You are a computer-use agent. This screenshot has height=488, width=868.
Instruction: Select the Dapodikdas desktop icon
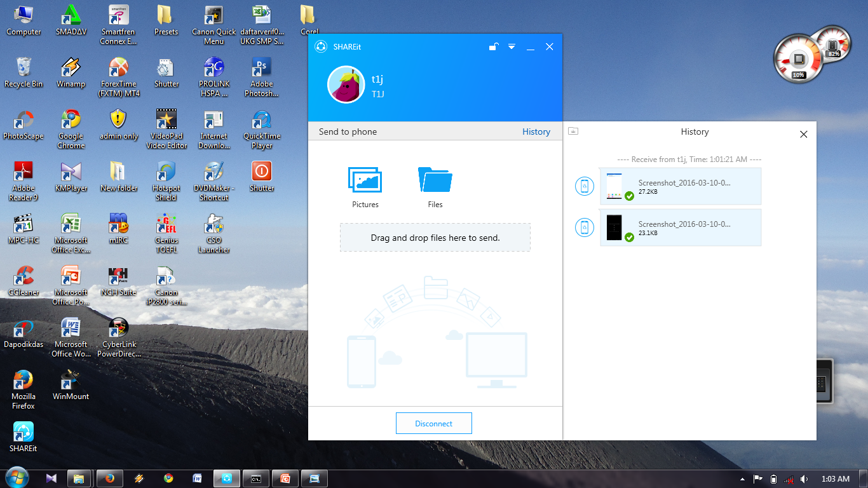pos(24,333)
